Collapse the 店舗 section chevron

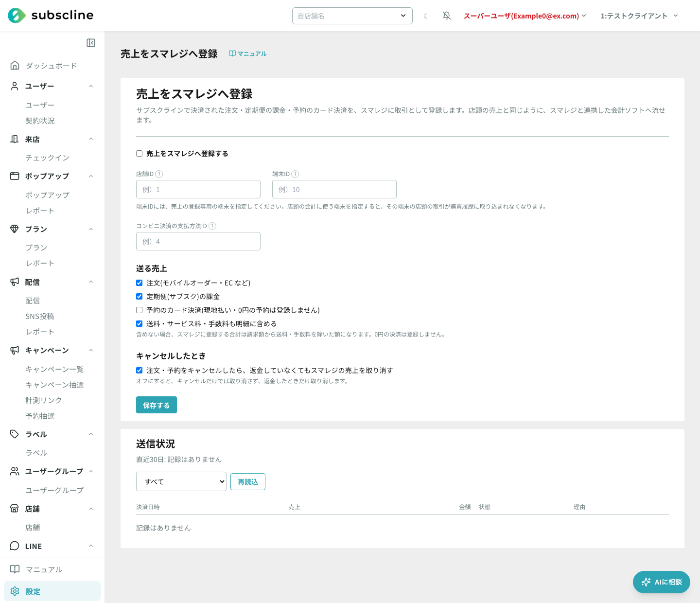(91, 509)
